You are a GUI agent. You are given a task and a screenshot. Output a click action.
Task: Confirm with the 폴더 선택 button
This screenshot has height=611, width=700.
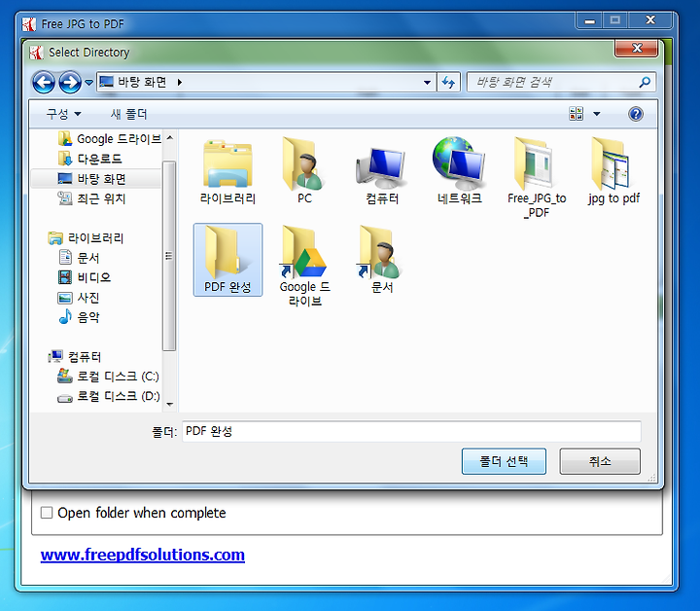504,461
